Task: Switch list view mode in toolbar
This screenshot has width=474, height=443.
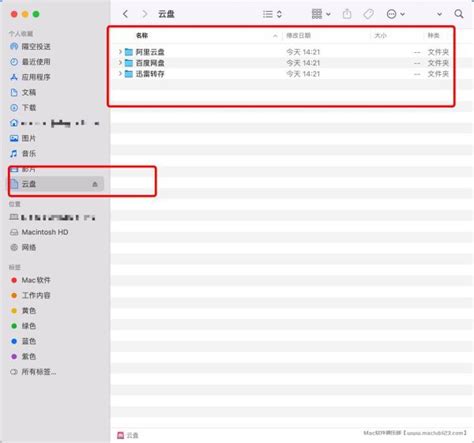Action: pyautogui.click(x=272, y=14)
